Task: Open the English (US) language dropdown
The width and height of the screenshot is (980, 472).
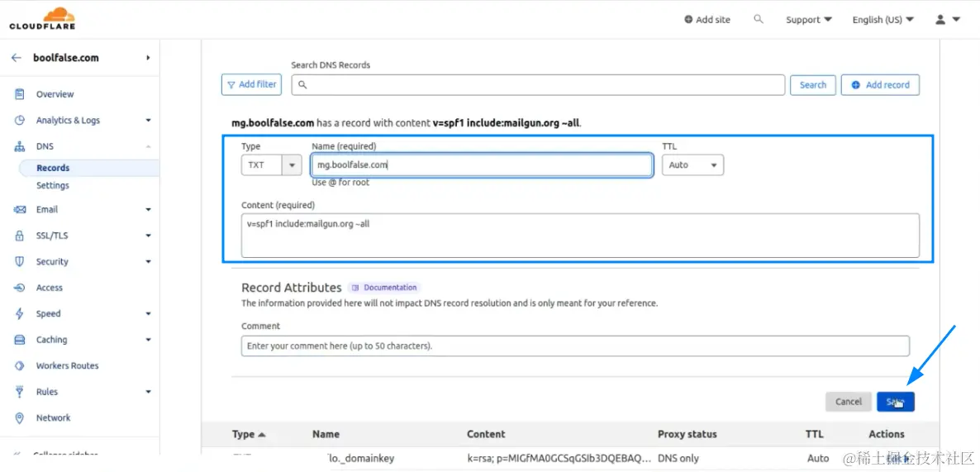Action: coord(883,19)
